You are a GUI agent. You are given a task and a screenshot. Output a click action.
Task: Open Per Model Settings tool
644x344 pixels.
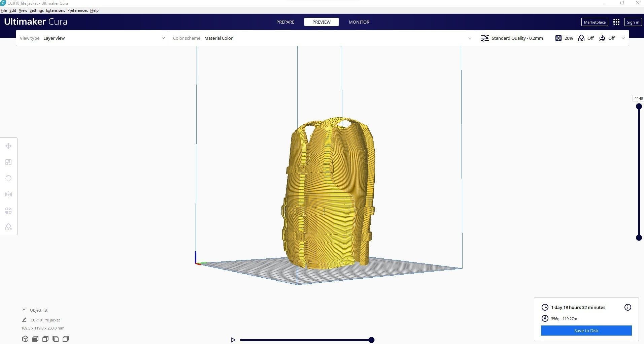coord(8,211)
